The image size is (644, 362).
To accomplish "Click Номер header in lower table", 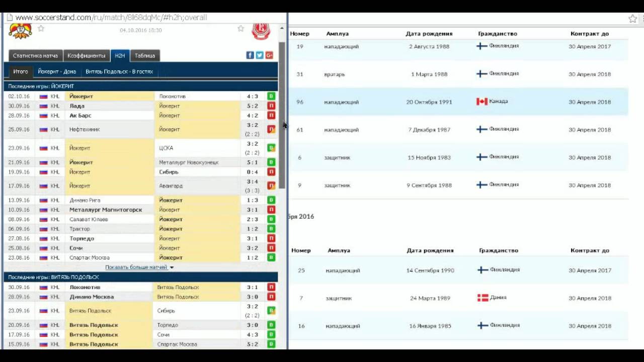I will coord(301,250).
